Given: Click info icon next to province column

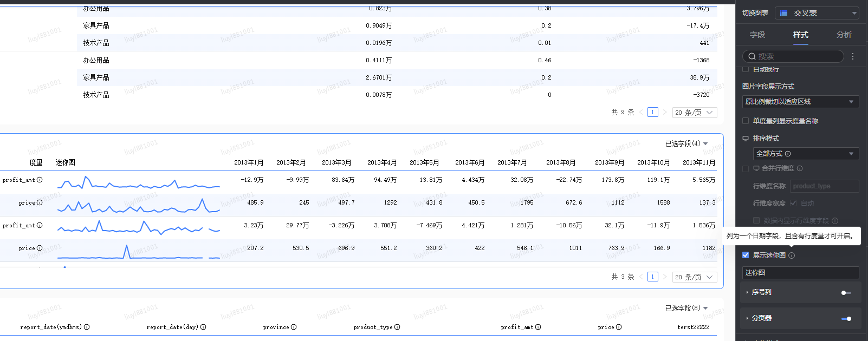Looking at the screenshot, I should tap(294, 327).
